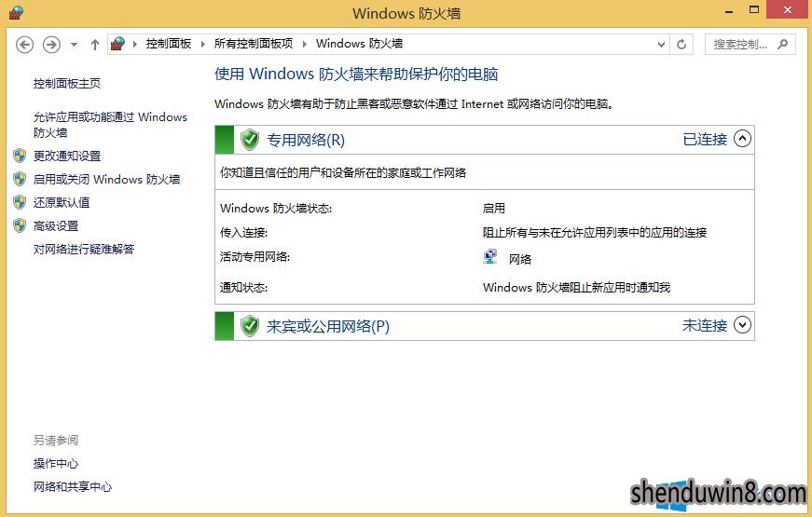Click 未连接 status text
This screenshot has height=517, width=812.
coord(705,325)
